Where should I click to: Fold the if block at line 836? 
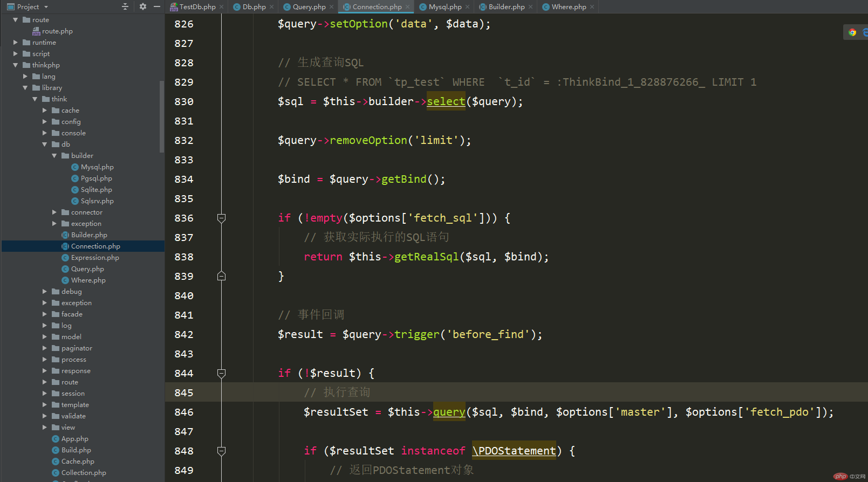221,218
